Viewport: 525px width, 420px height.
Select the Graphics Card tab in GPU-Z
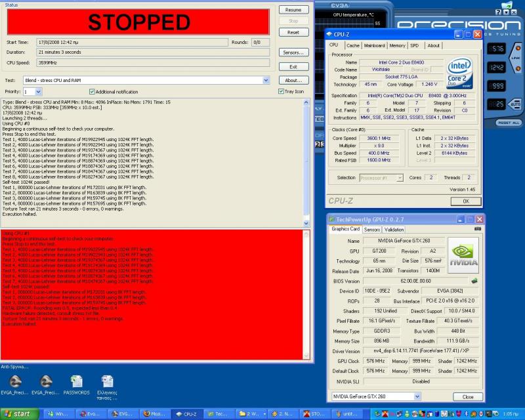pos(346,229)
